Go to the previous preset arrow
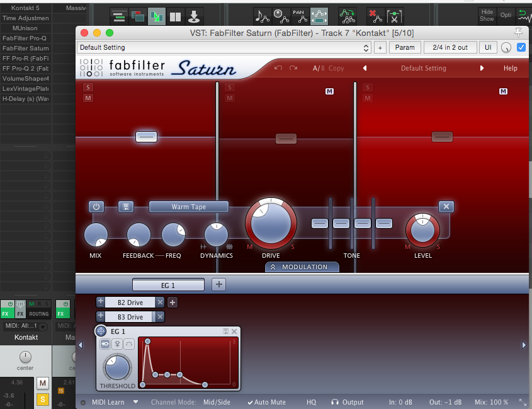 click(x=365, y=68)
